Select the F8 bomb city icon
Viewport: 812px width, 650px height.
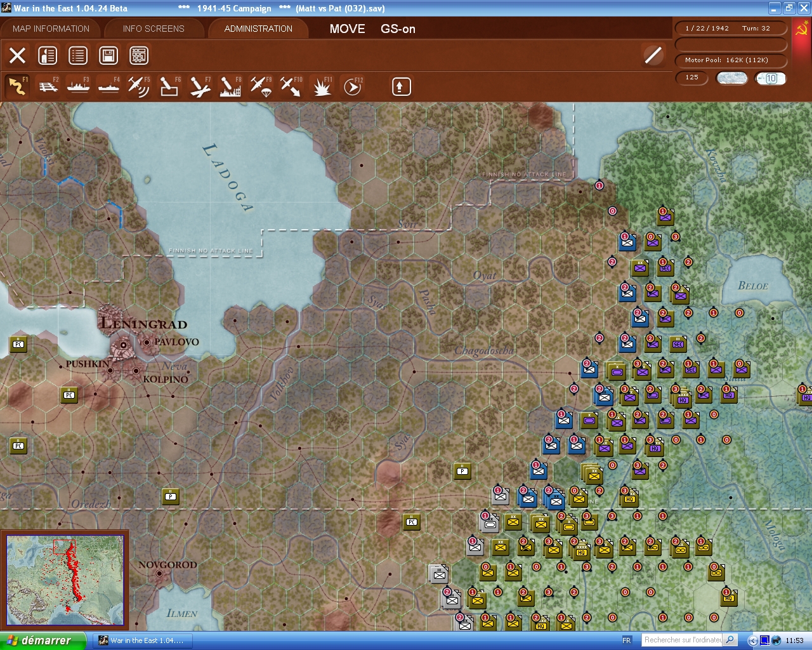(230, 86)
